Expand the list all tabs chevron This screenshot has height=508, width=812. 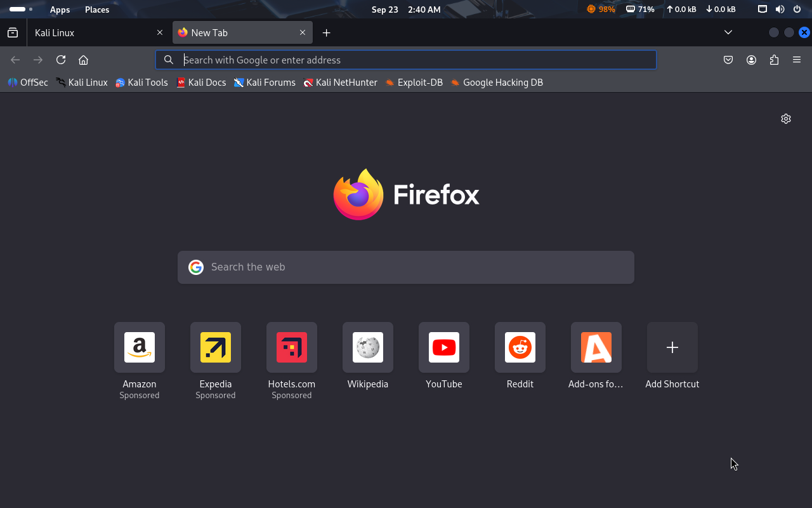tap(728, 32)
